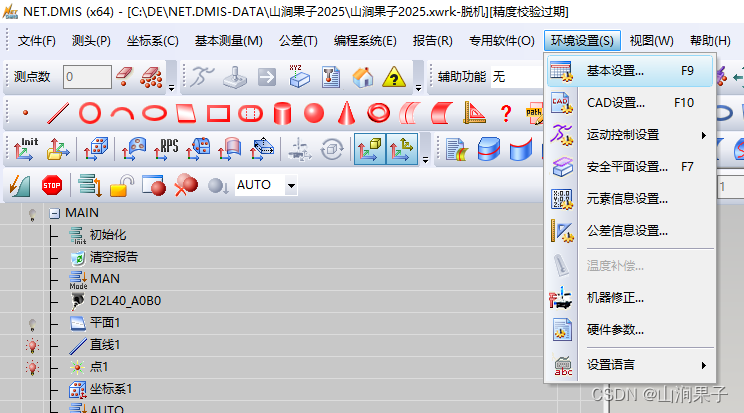
Task: Select the 坐标系1 tree row
Action: tap(111, 389)
